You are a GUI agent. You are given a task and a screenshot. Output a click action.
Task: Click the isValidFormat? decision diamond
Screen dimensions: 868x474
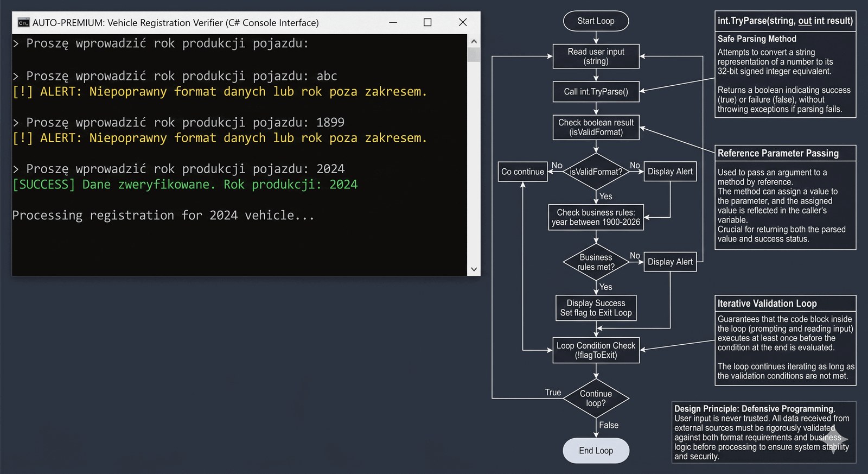[x=596, y=172]
